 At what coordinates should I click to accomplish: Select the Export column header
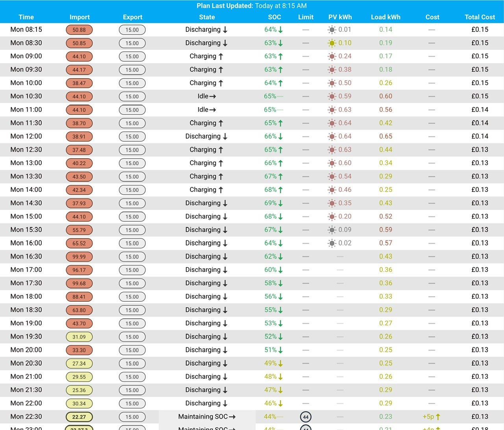(x=133, y=17)
